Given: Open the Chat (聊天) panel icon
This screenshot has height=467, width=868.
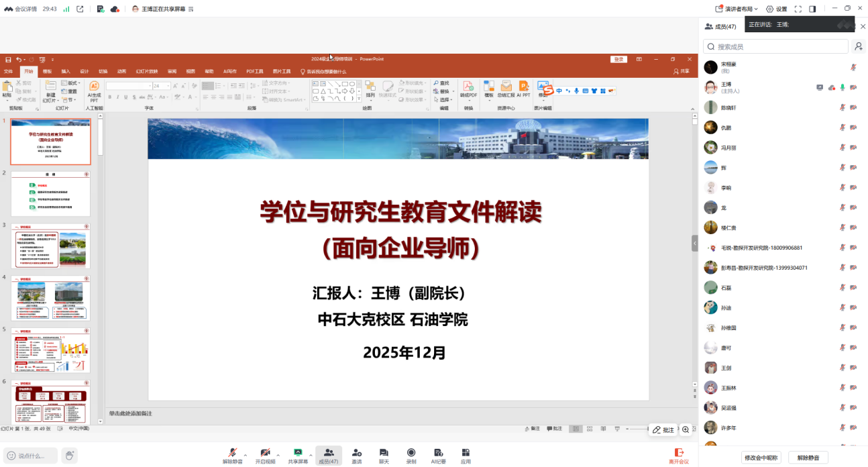Looking at the screenshot, I should tap(384, 454).
